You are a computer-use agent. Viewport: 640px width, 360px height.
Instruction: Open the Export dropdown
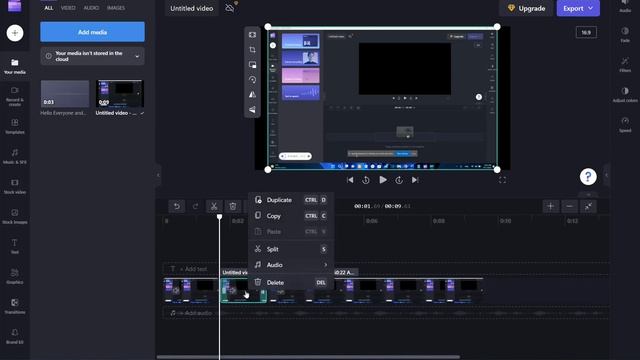pyautogui.click(x=578, y=8)
